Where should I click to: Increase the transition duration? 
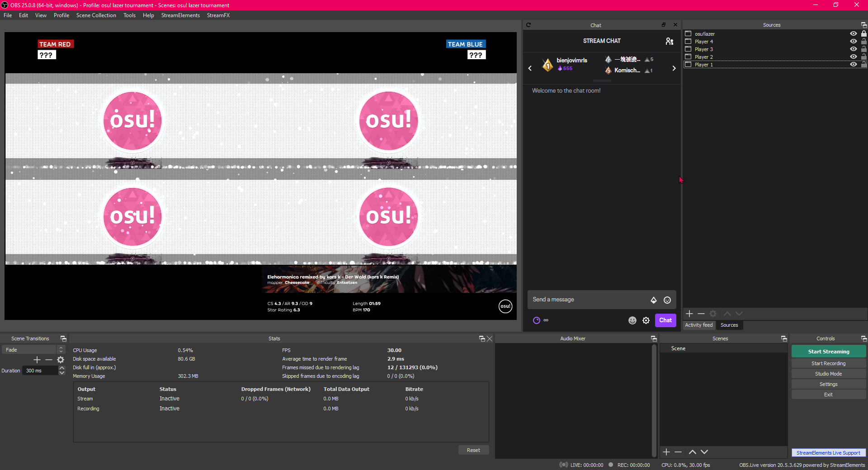click(x=62, y=368)
